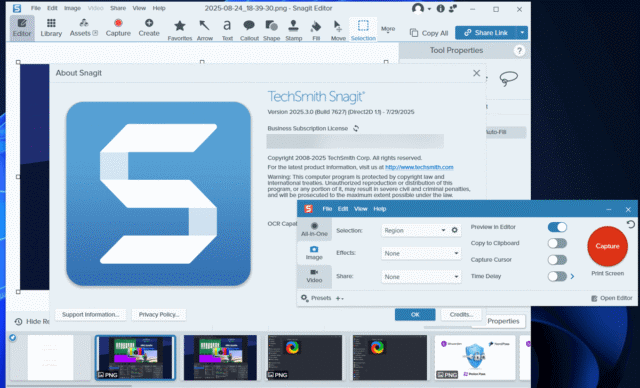Switch to the Image capture tab

click(314, 253)
